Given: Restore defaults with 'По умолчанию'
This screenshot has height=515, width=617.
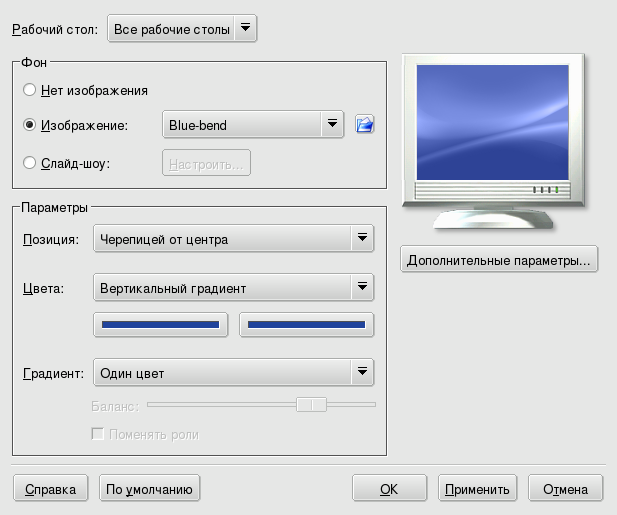Looking at the screenshot, I should pyautogui.click(x=149, y=489).
